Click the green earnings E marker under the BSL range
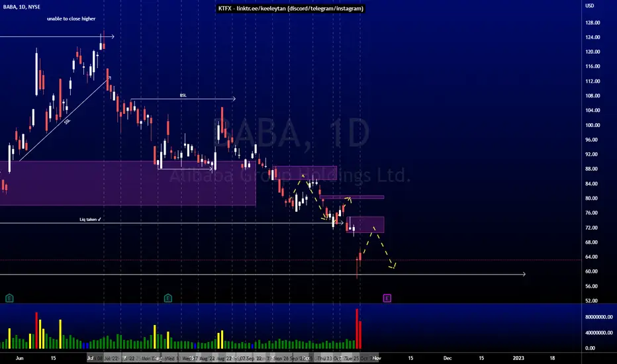The image size is (617, 364). click(x=168, y=298)
